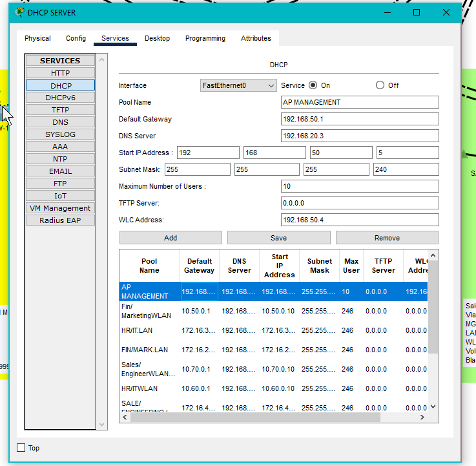
Task: Click pool table scroll-up arrow
Action: click(433, 255)
